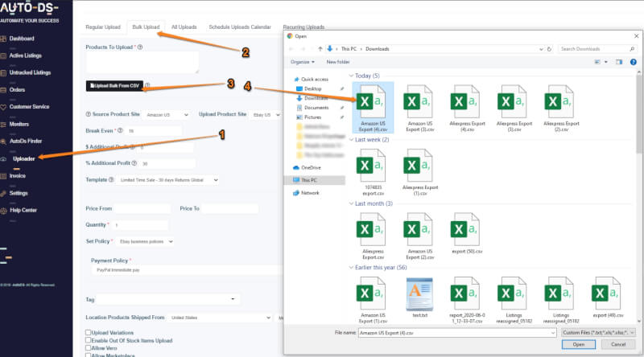Open the Template dropdown
This screenshot has width=644, height=357.
tap(168, 180)
